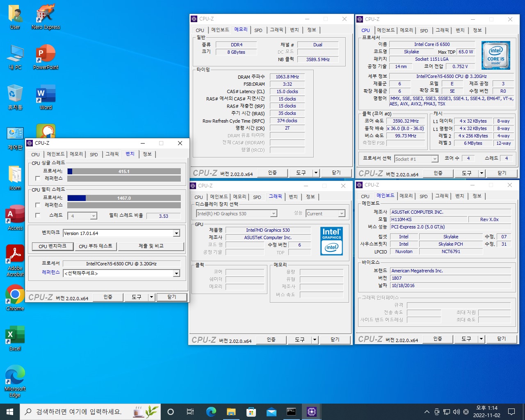The height and width of the screenshot is (420, 525).
Task: Click single thread 415.1 score bar
Action: coord(124,171)
